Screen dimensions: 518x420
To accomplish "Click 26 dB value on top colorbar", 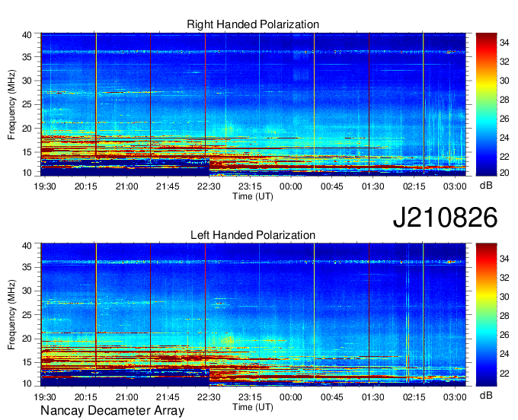I will pos(504,119).
